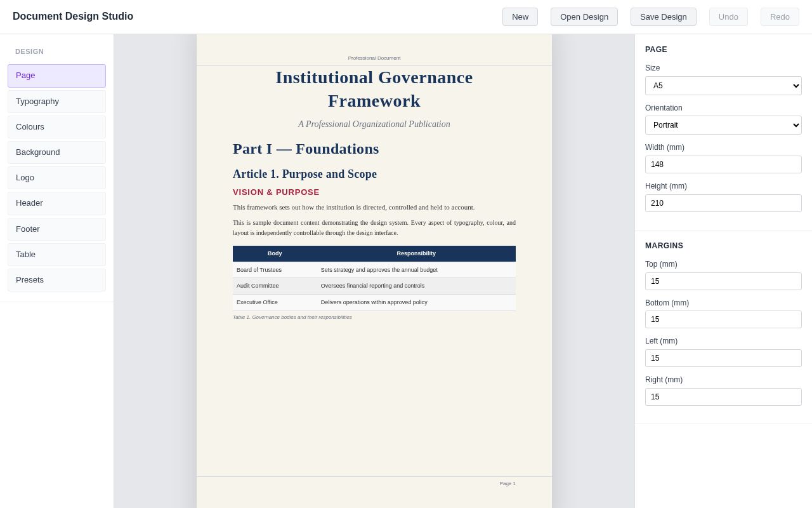Focus the Bottom margin input
The width and height of the screenshot is (812, 508).
(x=723, y=319)
